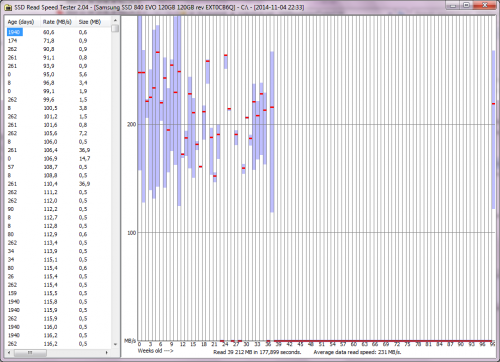This screenshot has width=500, height=362.
Task: Click 'Average data read speed: 231 MB/s' status text
Action: (x=357, y=352)
